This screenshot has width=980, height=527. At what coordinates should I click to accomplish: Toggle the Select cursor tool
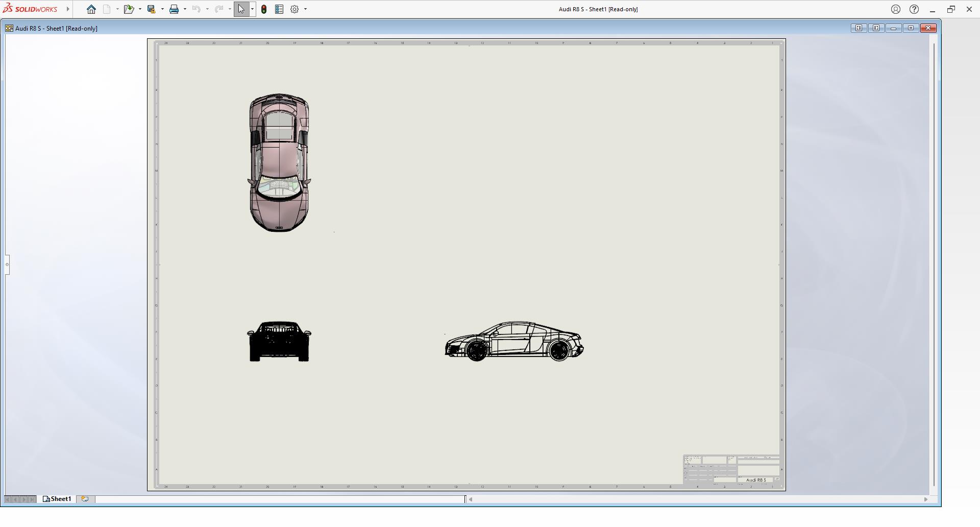241,9
